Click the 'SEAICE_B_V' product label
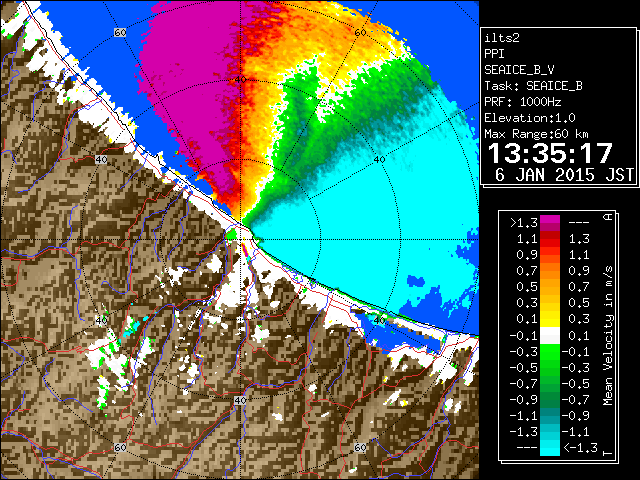 click(519, 70)
